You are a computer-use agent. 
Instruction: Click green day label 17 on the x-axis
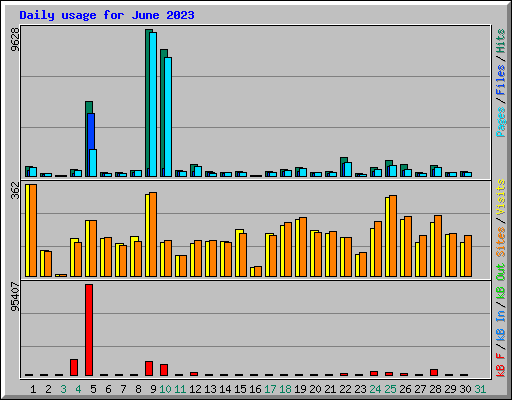point(270,389)
